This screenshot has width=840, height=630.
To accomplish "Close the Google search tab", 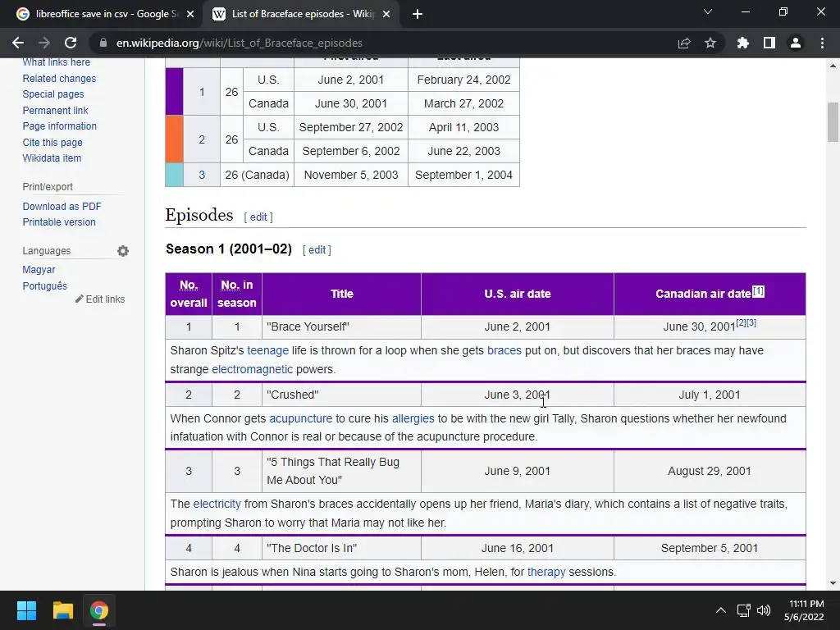I will [190, 14].
